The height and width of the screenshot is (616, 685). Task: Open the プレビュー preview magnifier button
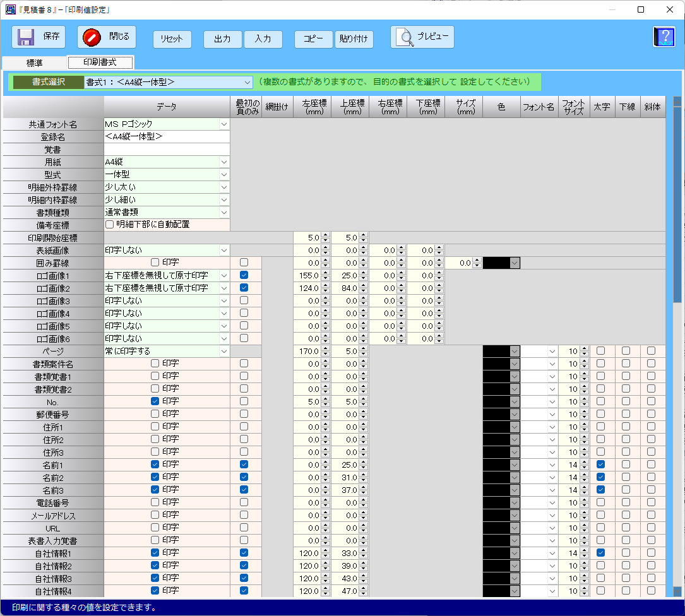coord(422,37)
